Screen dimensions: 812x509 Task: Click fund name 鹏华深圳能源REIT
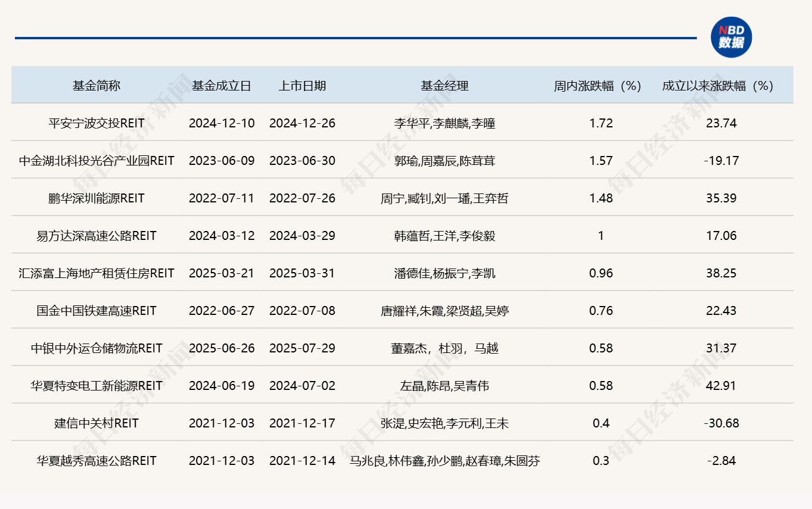pyautogui.click(x=97, y=198)
